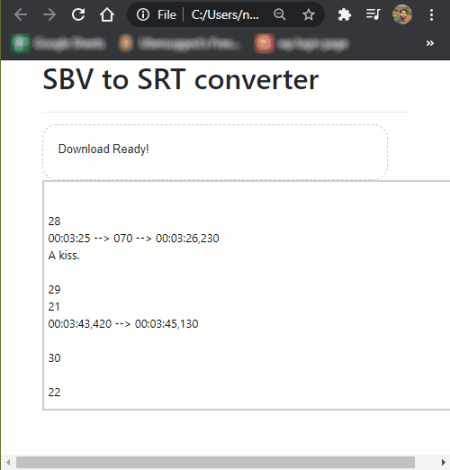The height and width of the screenshot is (470, 450).
Task: Open the Extensions puzzle icon
Action: point(344,15)
